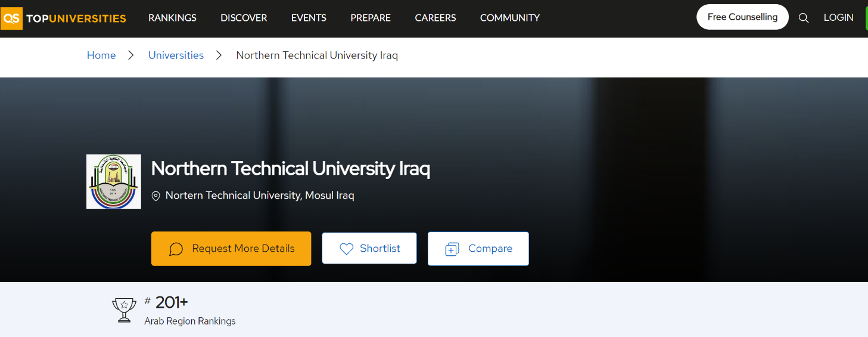The width and height of the screenshot is (868, 337).
Task: Open the EVENTS menu item
Action: (x=309, y=18)
